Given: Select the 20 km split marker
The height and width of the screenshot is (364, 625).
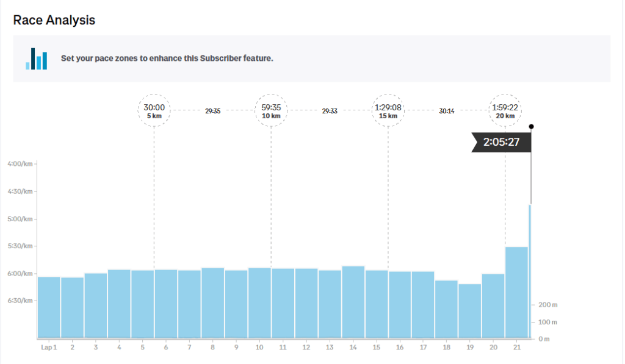Looking at the screenshot, I should [x=505, y=111].
